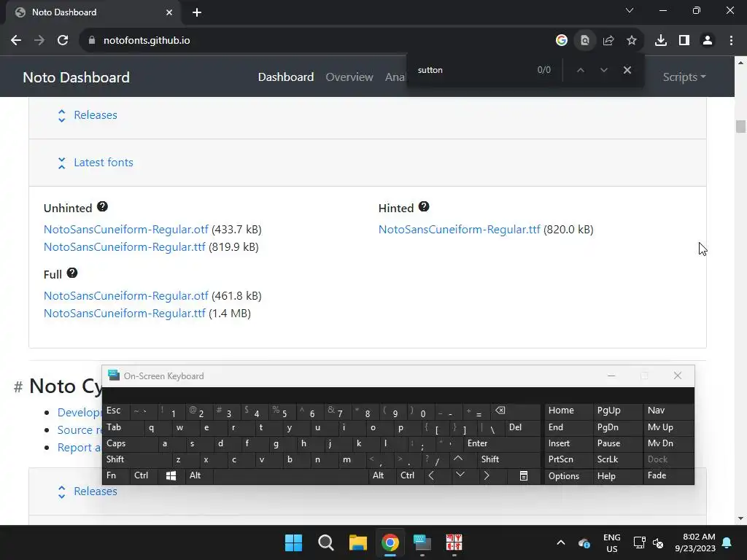Bookmark this page with the star icon
Image resolution: width=747 pixels, height=560 pixels.
pos(632,41)
